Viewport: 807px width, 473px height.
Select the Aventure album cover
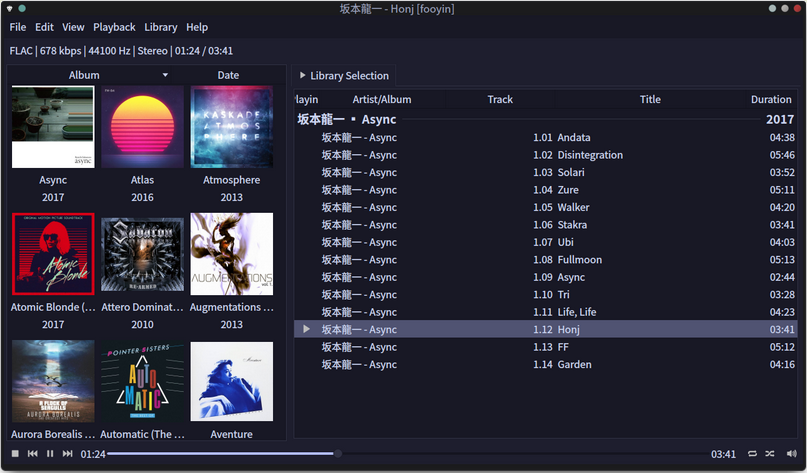232,381
